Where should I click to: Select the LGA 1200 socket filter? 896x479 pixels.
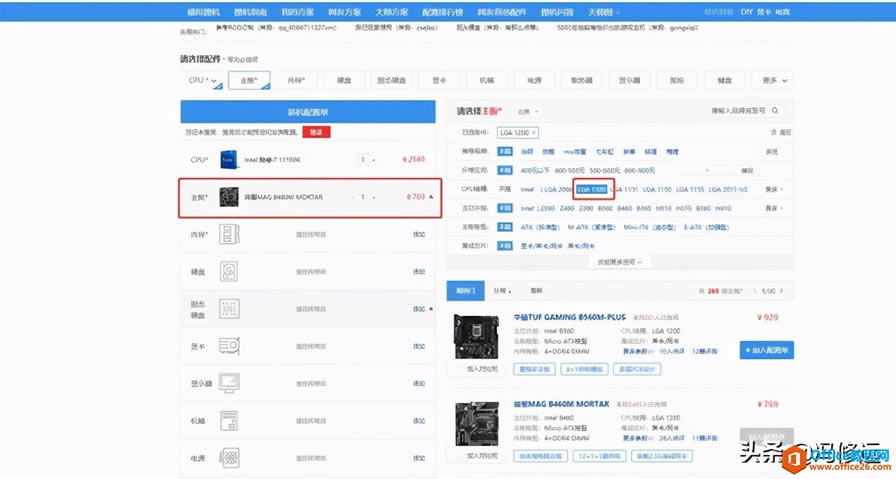coord(591,189)
